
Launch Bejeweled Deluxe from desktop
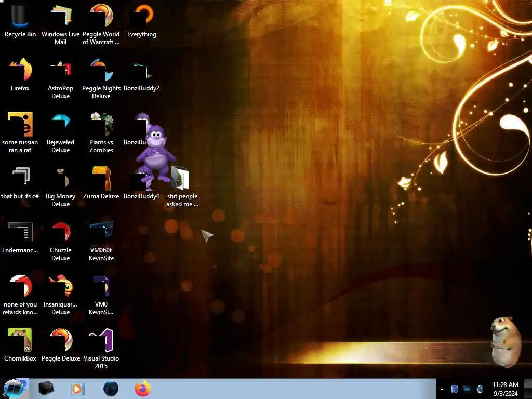click(60, 132)
